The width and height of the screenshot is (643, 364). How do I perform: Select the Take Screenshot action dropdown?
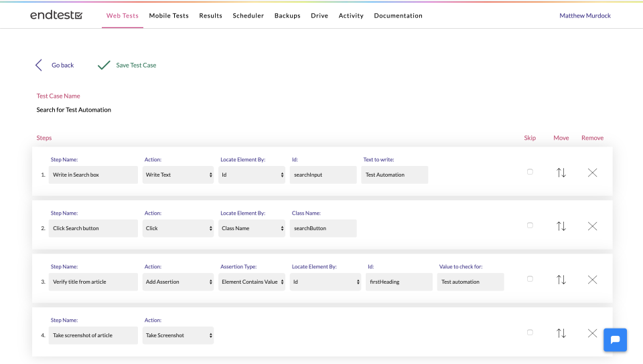coord(178,335)
